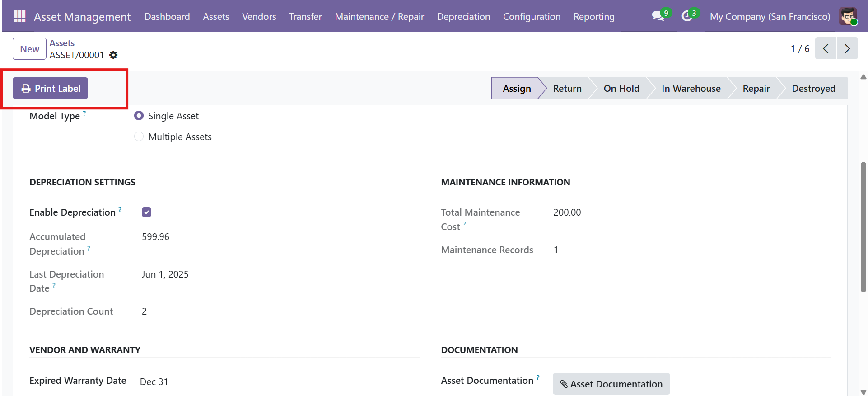Select the Multiple Assets radio option
The width and height of the screenshot is (868, 396).
point(139,137)
